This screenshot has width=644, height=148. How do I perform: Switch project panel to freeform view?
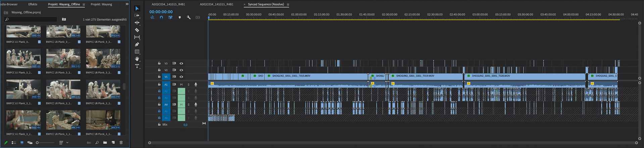point(30,143)
